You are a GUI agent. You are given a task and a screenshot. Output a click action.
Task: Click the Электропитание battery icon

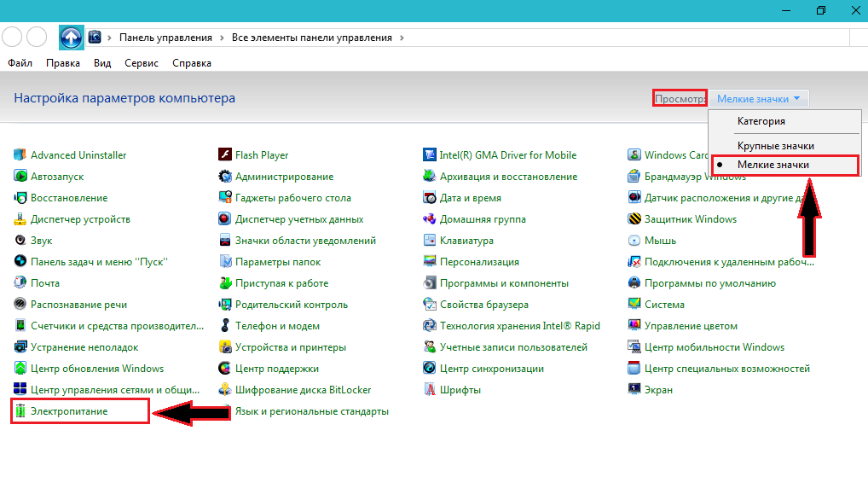[x=20, y=411]
